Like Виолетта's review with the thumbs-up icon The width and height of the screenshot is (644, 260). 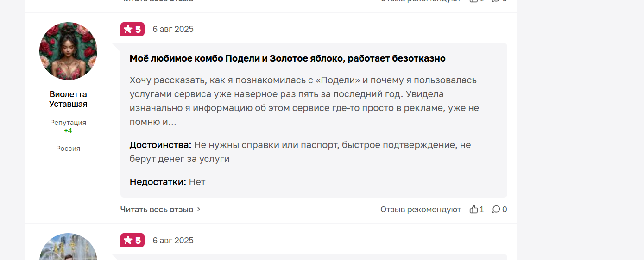click(x=474, y=210)
